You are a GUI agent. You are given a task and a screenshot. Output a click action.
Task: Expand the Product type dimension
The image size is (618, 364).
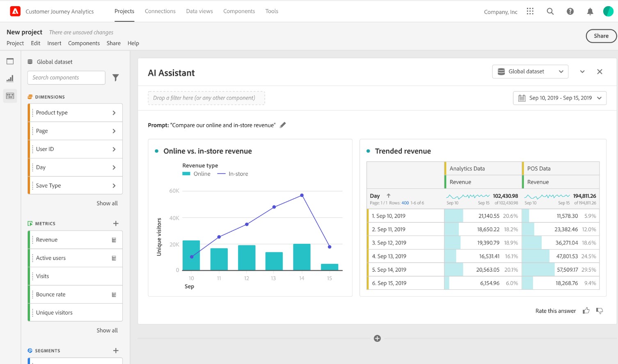click(x=114, y=113)
